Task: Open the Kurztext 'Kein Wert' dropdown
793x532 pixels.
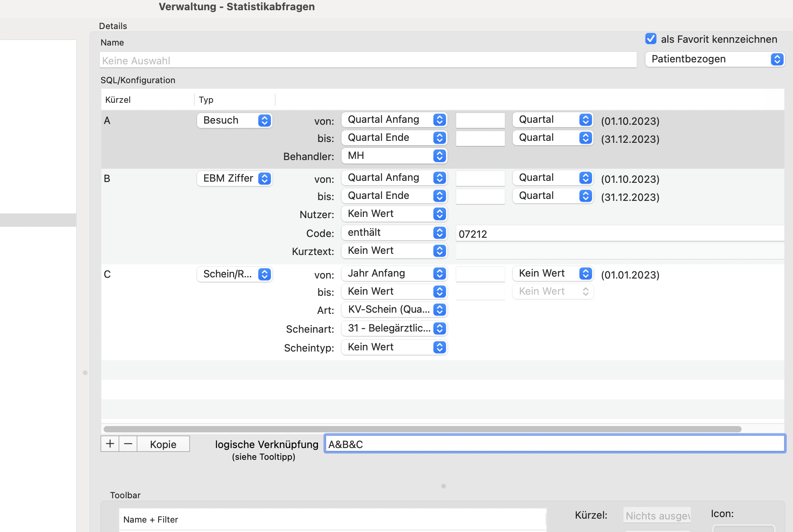Action: 394,251
